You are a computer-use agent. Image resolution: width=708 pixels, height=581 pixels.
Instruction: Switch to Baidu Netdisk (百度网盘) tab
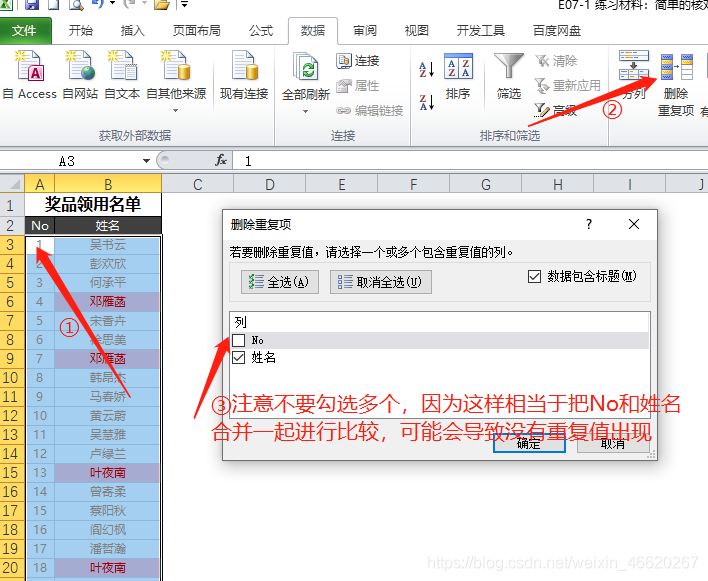coord(557,31)
